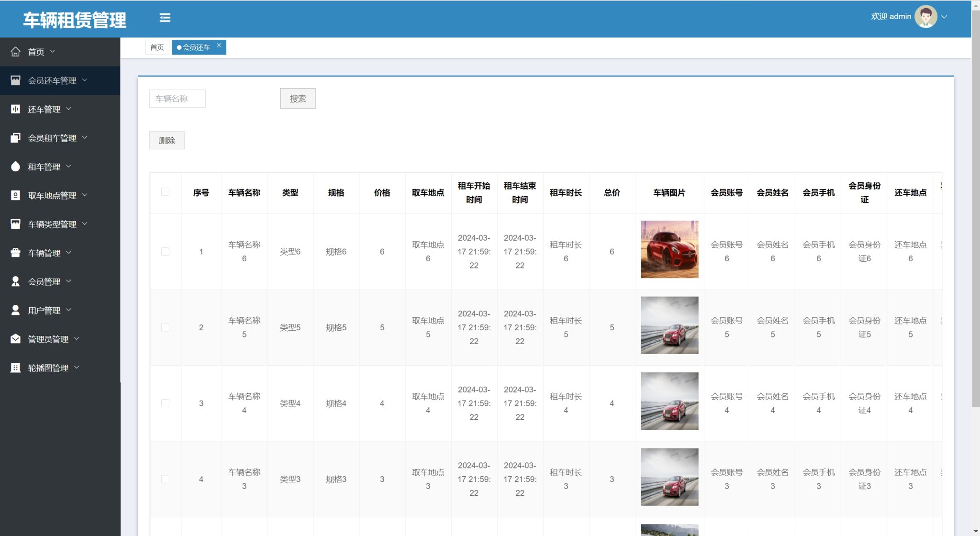Toggle the sidebar collapse hamburger icon
This screenshot has width=980, height=536.
(165, 18)
